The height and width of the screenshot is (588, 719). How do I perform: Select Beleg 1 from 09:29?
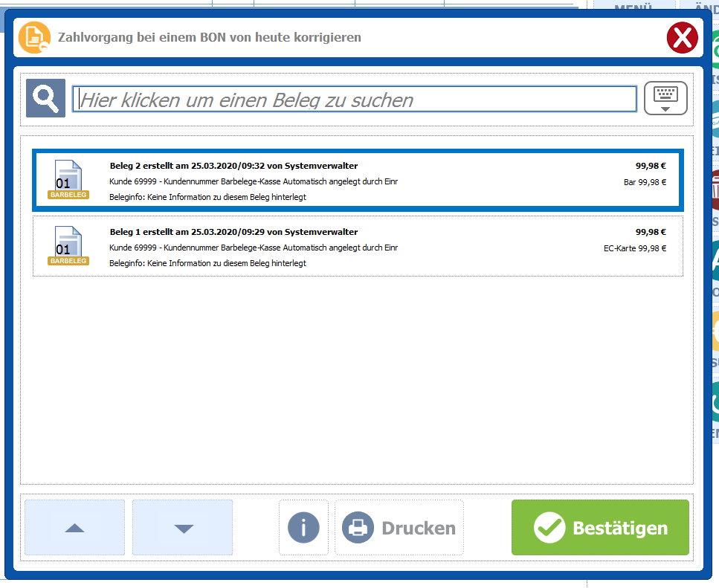click(x=357, y=247)
